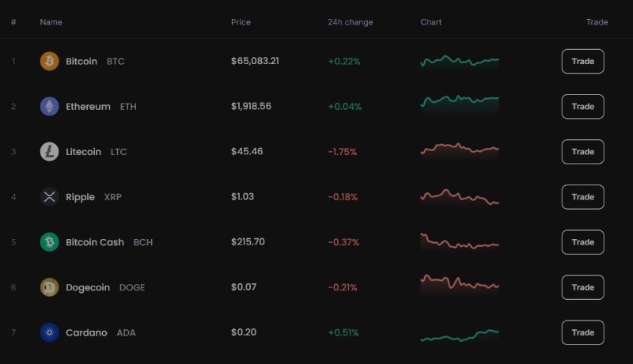The width and height of the screenshot is (633, 364).
Task: Click the BCH ticker symbol
Action: point(143,242)
